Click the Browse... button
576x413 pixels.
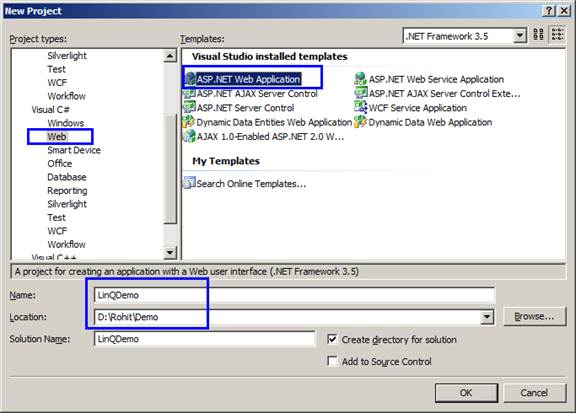534,316
